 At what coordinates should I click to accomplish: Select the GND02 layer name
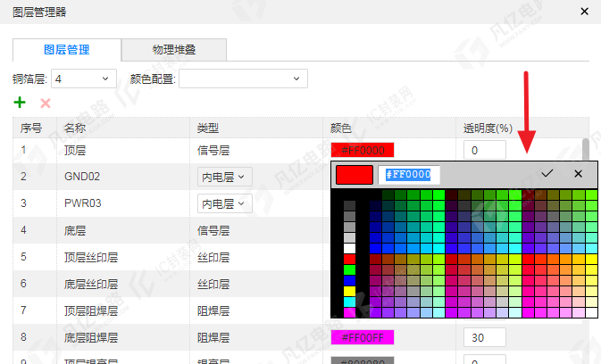[x=82, y=177]
